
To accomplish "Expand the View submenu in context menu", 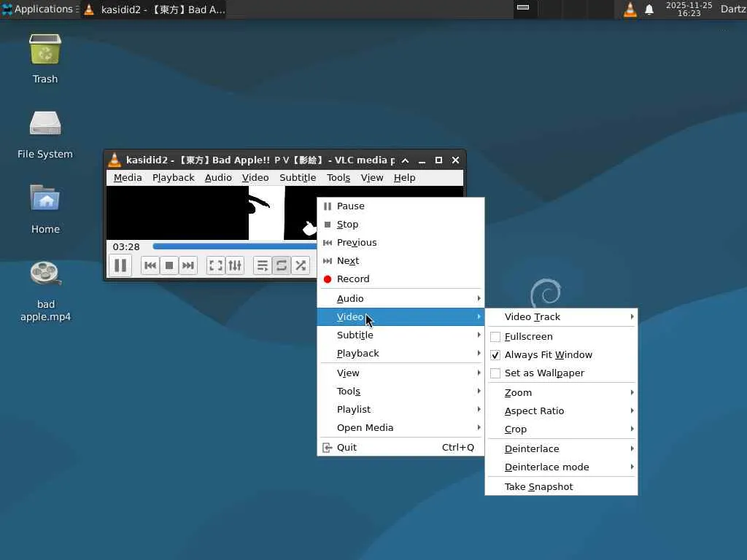I will point(400,373).
